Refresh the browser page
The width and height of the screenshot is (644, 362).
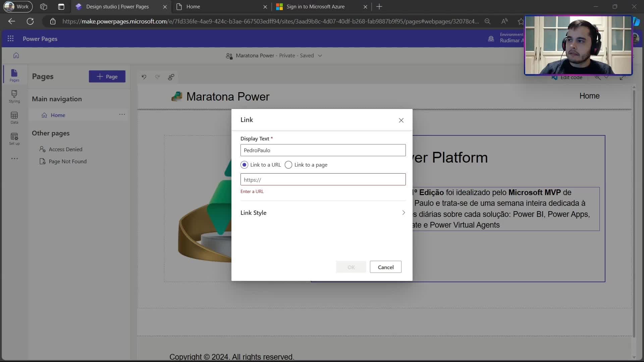(x=30, y=21)
